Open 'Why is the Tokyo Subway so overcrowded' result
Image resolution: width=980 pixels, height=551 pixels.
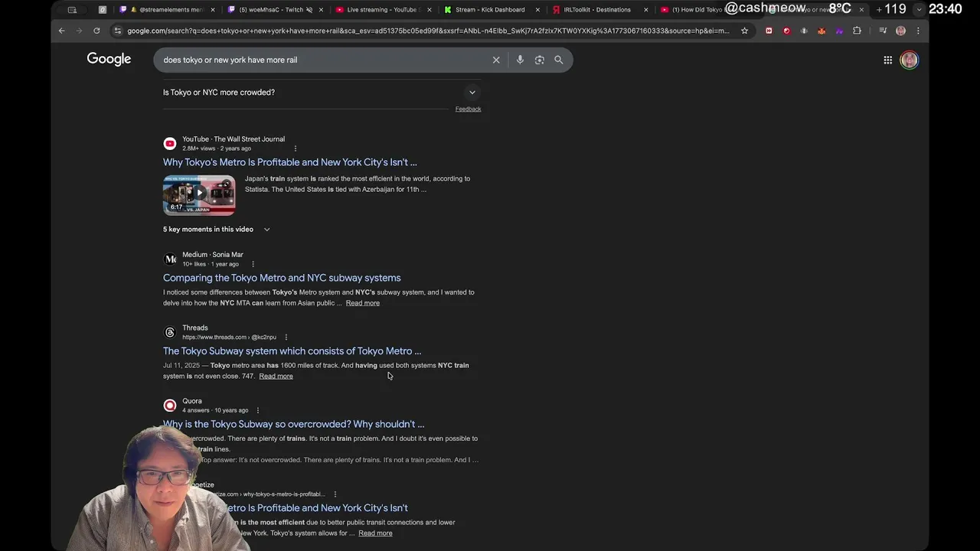click(x=293, y=424)
